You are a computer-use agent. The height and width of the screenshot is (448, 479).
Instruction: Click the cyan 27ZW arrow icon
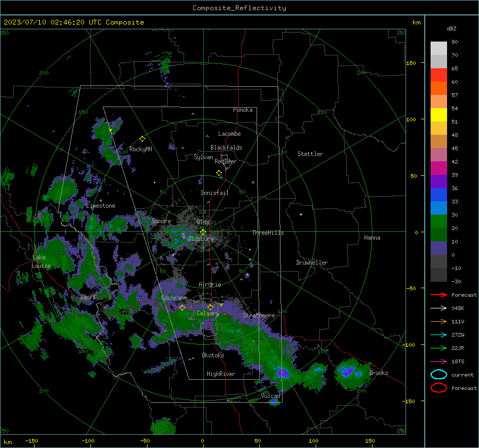click(439, 335)
